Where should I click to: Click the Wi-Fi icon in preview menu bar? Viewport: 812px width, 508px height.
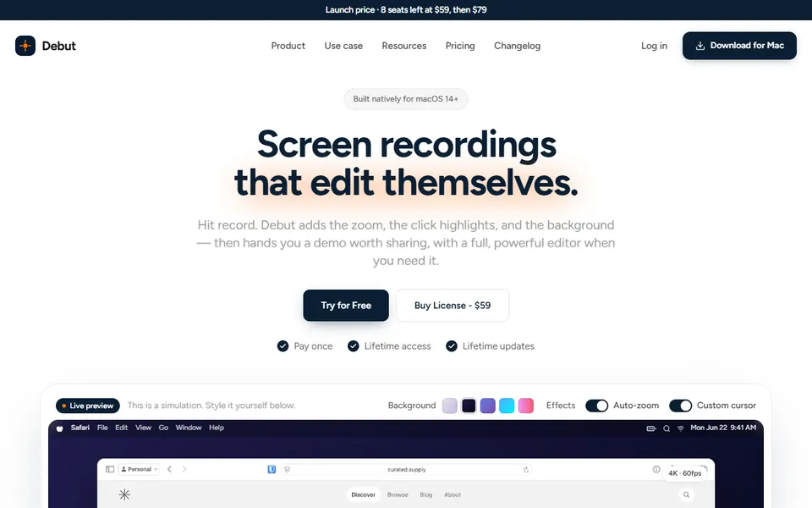[x=680, y=428]
